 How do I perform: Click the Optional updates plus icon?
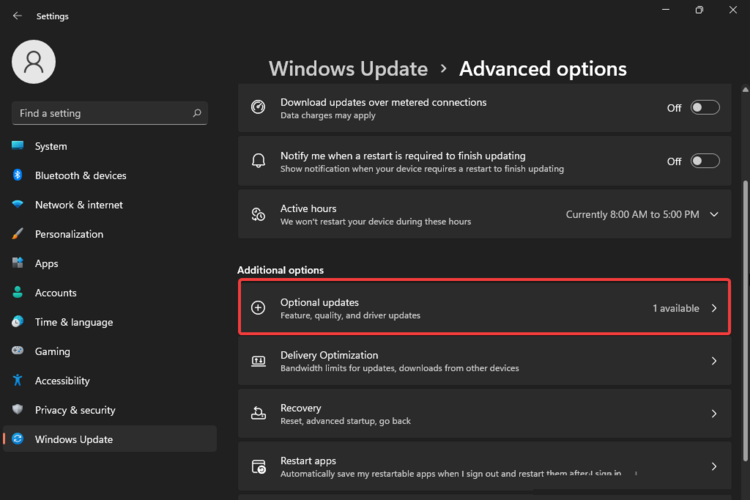click(258, 308)
